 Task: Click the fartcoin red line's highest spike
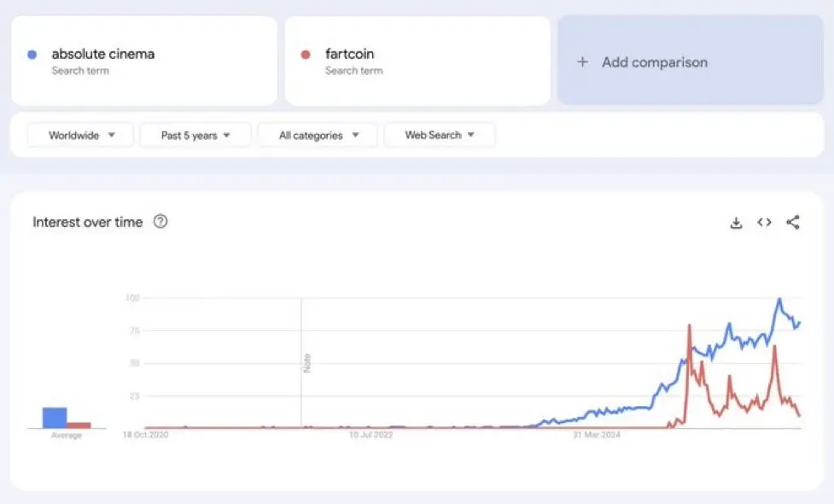click(688, 325)
